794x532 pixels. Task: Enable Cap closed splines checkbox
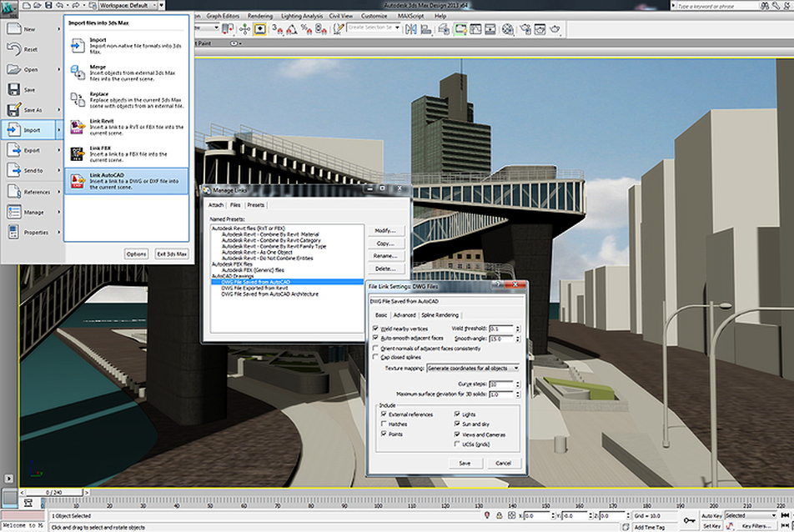[x=375, y=357]
